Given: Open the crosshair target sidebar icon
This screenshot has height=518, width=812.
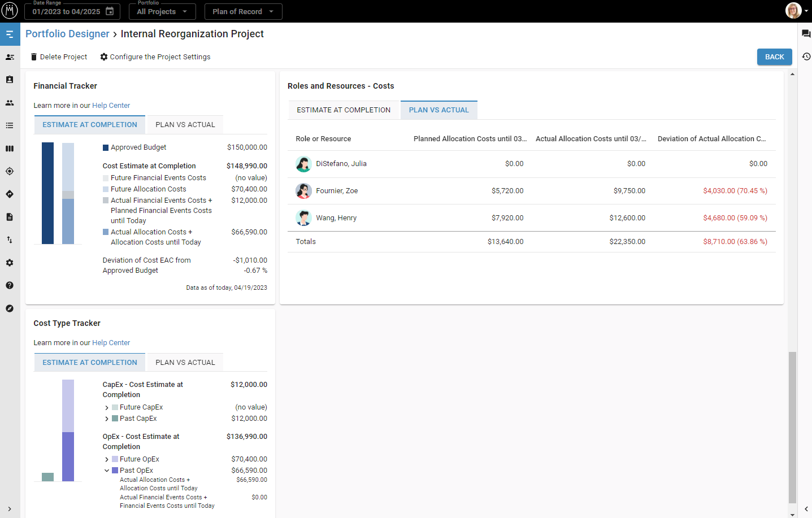Looking at the screenshot, I should click(x=10, y=171).
